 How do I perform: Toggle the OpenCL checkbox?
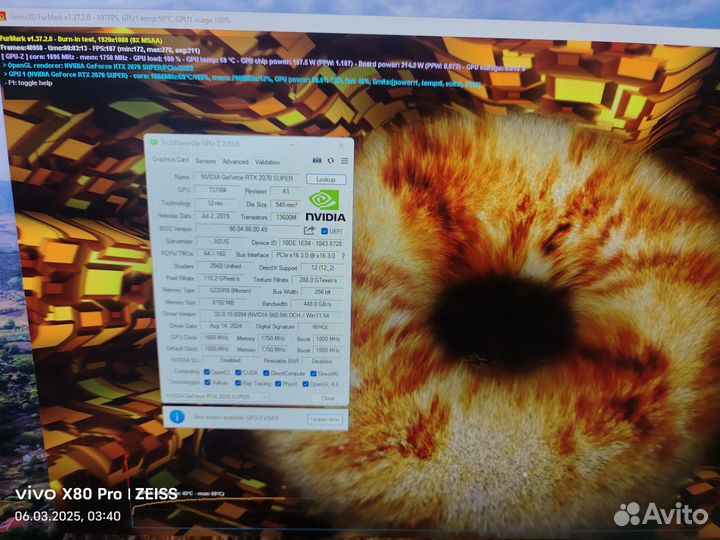click(x=207, y=372)
